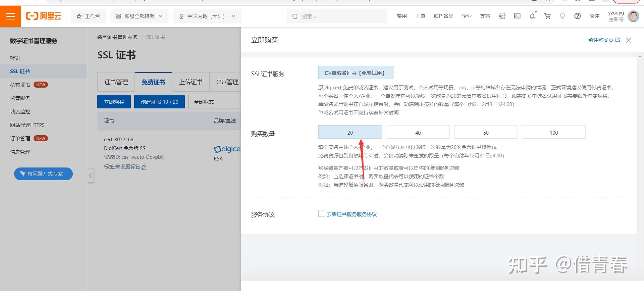644x291 pixels.
Task: Switch language via 简体
Action: tap(594, 16)
